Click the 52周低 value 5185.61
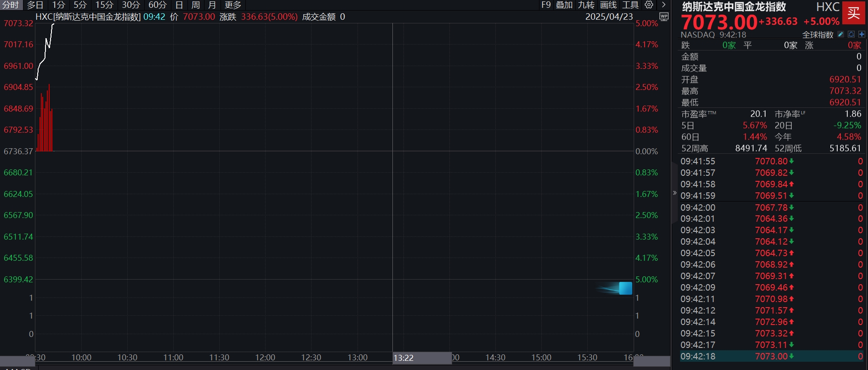This screenshot has width=868, height=370. click(845, 148)
